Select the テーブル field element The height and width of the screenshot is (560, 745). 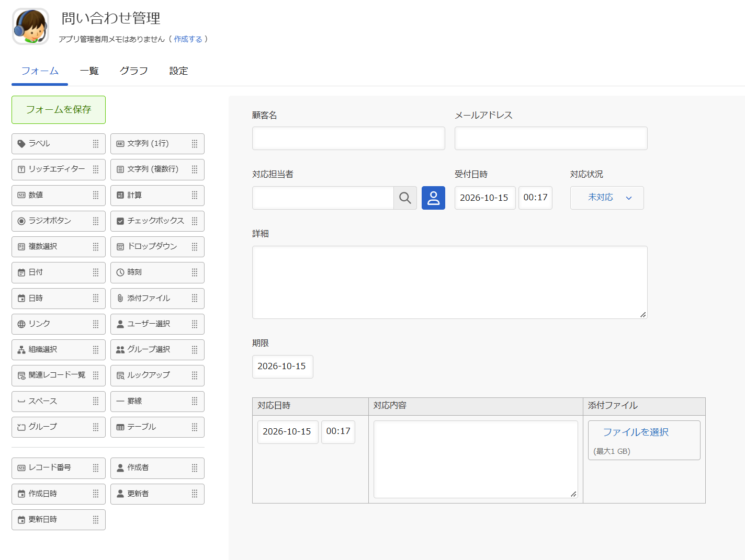point(157,427)
